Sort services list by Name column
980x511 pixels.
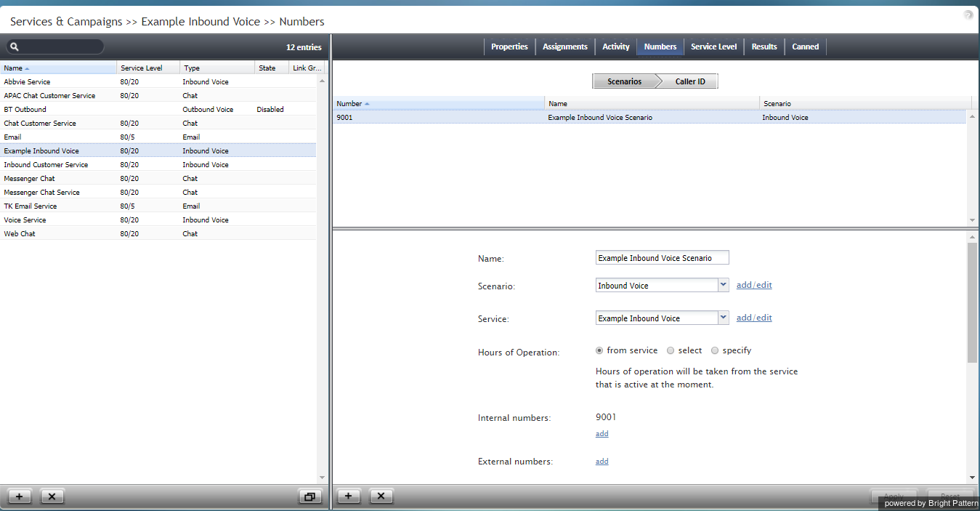58,68
